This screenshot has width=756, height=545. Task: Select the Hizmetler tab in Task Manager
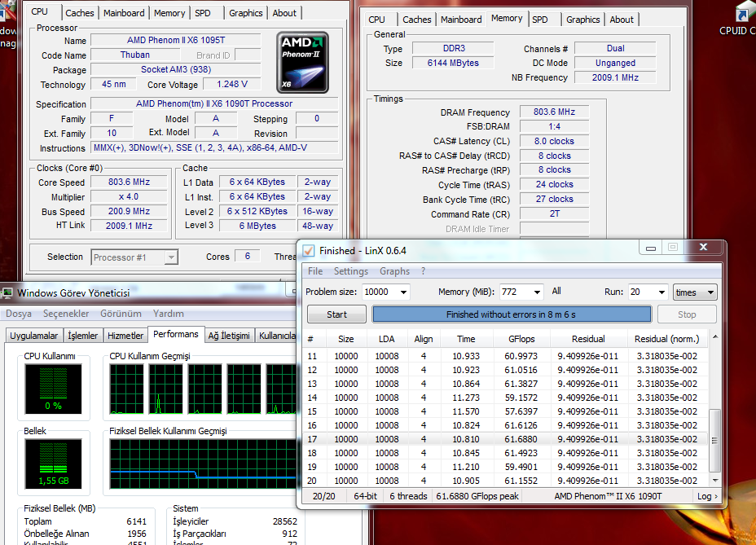point(125,336)
